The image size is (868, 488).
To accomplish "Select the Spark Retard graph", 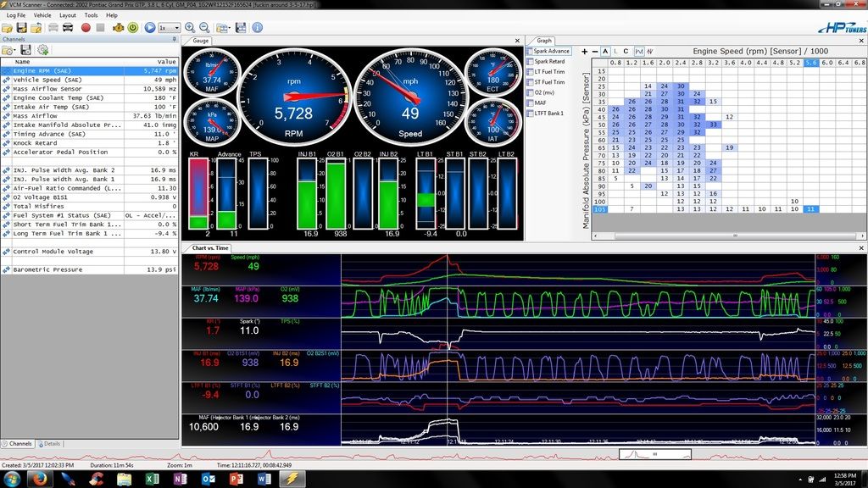I will click(546, 61).
